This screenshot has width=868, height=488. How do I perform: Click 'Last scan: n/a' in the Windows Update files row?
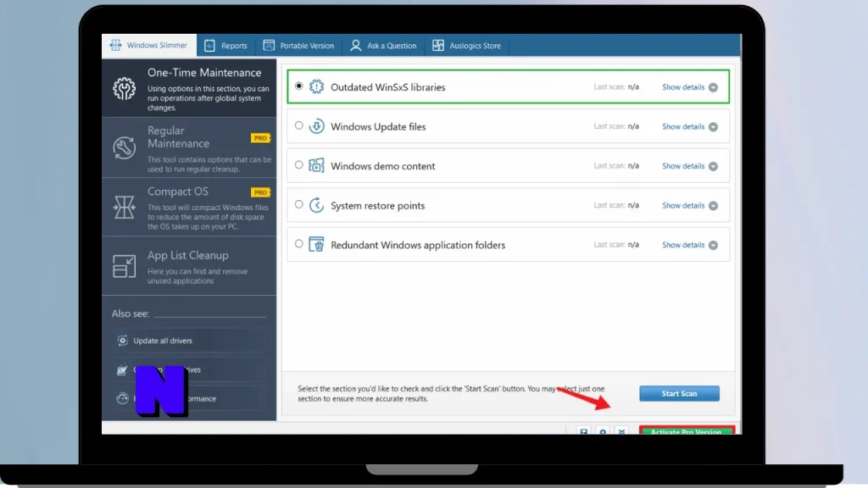click(x=616, y=126)
